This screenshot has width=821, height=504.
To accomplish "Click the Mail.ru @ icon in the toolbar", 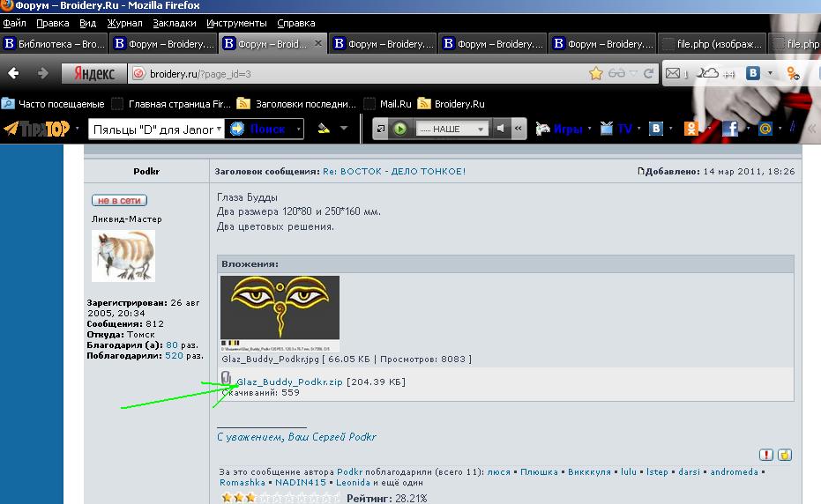I will click(x=765, y=129).
